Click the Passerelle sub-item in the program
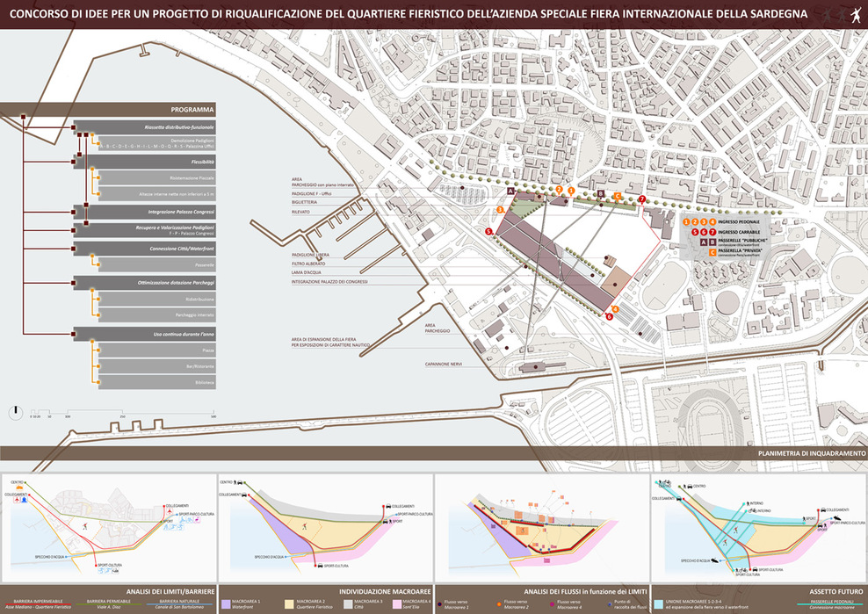The width and height of the screenshot is (868, 614). click(156, 264)
